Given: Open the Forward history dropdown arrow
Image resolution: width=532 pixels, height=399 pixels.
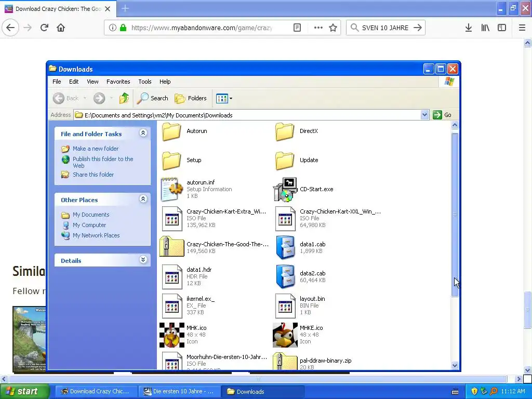Looking at the screenshot, I should tap(111, 98).
